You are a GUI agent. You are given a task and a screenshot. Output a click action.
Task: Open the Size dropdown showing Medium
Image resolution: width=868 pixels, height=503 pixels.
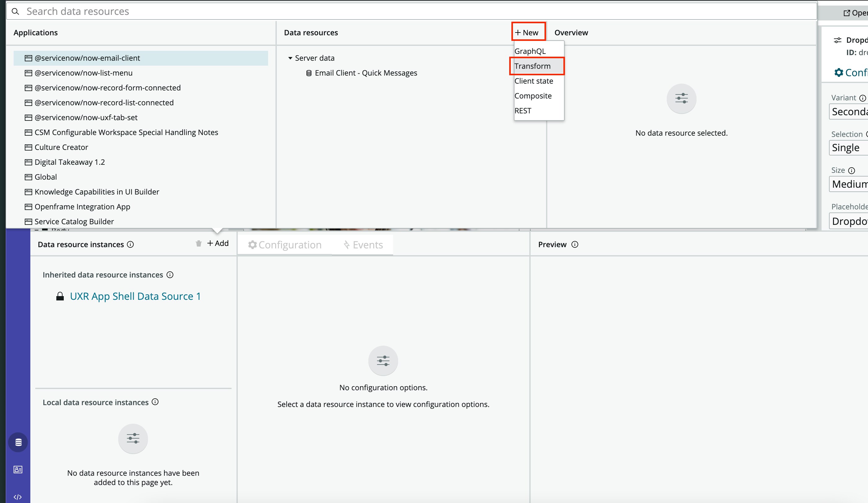tap(849, 184)
